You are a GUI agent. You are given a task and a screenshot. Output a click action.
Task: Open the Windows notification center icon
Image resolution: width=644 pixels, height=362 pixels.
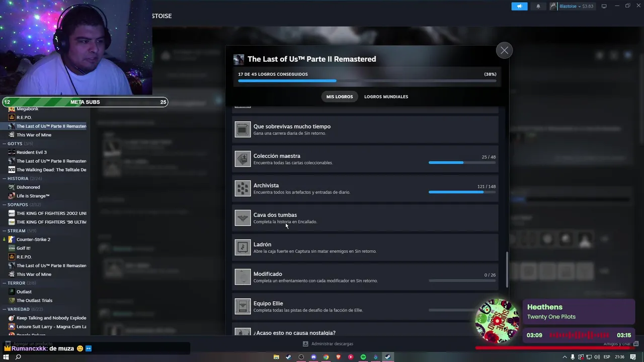click(x=633, y=357)
